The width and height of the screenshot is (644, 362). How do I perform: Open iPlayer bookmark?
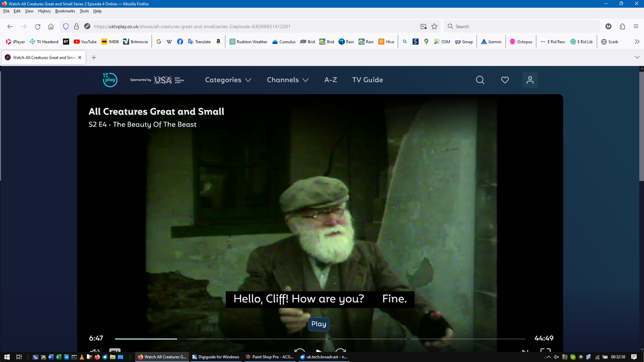pyautogui.click(x=16, y=42)
